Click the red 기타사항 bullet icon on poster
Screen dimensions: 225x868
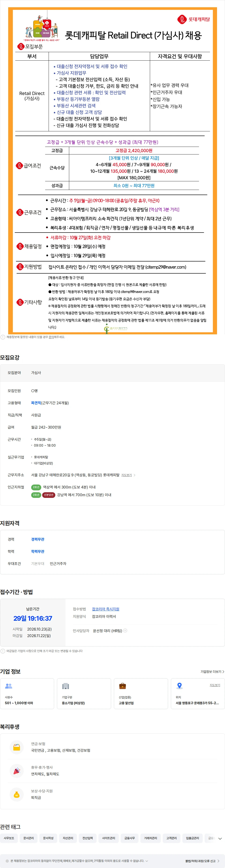click(20, 302)
